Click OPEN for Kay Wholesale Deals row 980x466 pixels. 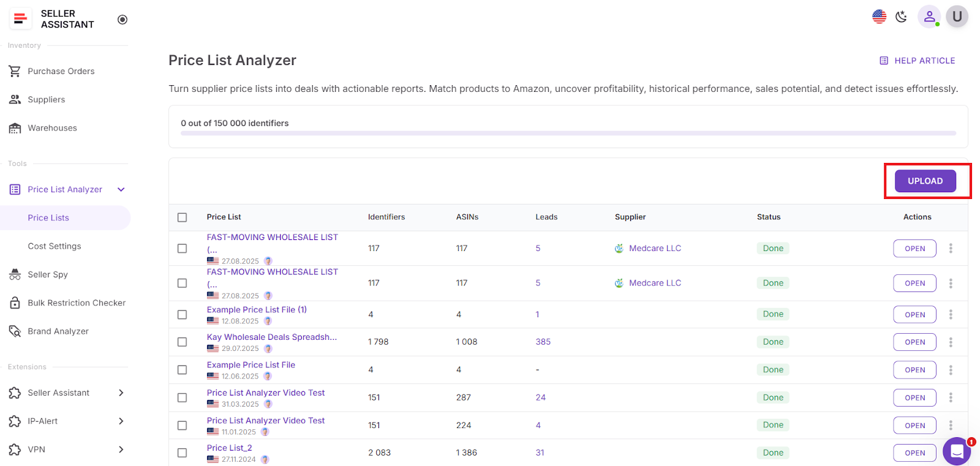coord(915,342)
